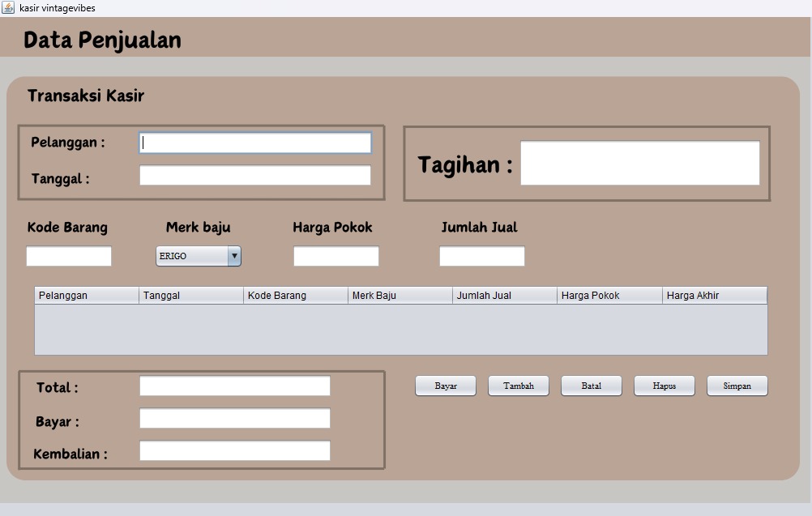
Task: Click inside the Pelanggan input field
Action: (254, 142)
